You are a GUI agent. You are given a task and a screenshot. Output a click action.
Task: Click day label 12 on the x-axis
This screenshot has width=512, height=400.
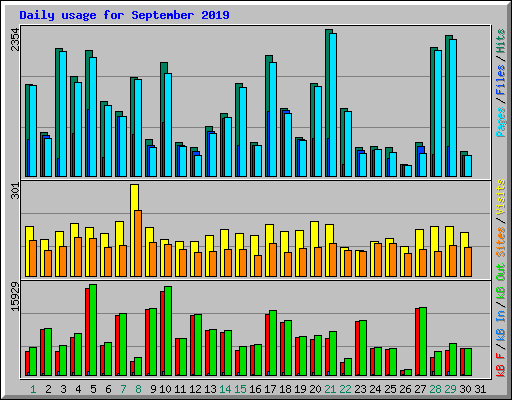point(195,389)
